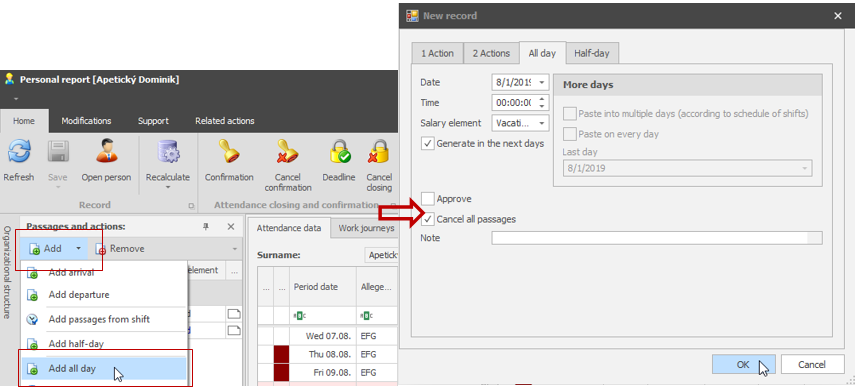The width and height of the screenshot is (858, 387).
Task: Click the Deadline padlock icon
Action: pyautogui.click(x=339, y=152)
